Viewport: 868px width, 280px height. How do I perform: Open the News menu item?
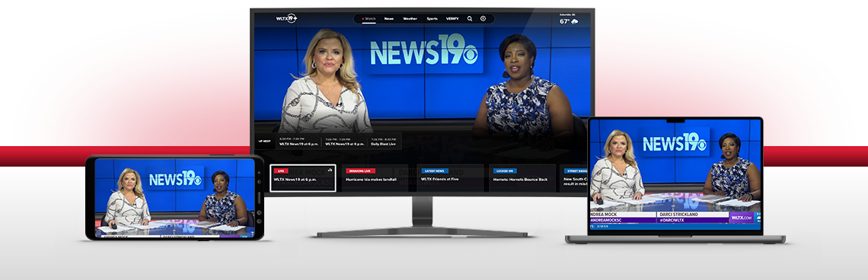coord(389,19)
